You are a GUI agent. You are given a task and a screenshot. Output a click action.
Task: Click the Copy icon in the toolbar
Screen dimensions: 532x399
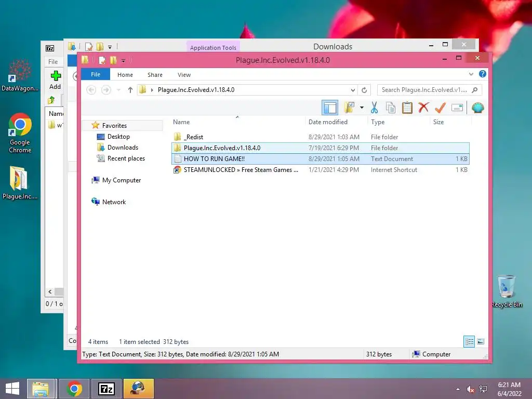[x=391, y=108]
